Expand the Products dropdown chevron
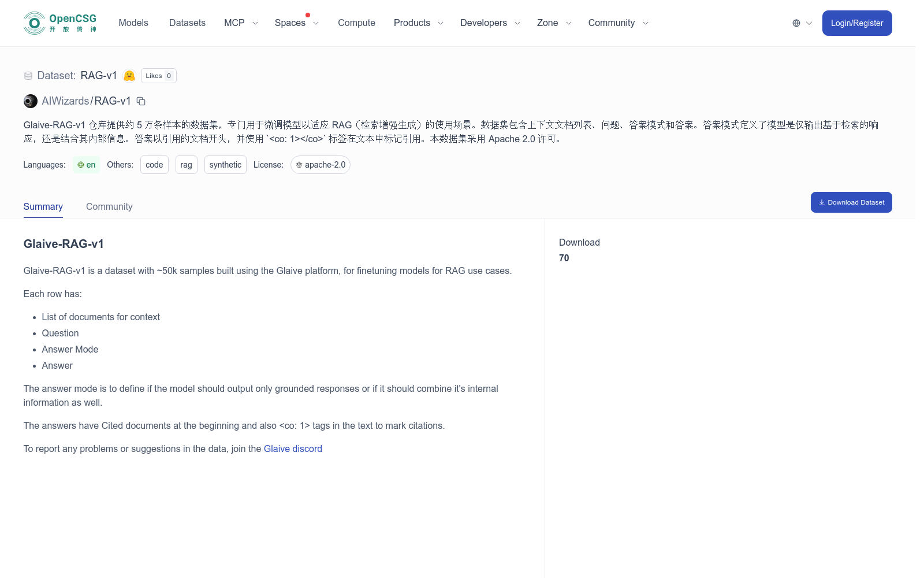The height and width of the screenshot is (578, 924). pos(441,23)
